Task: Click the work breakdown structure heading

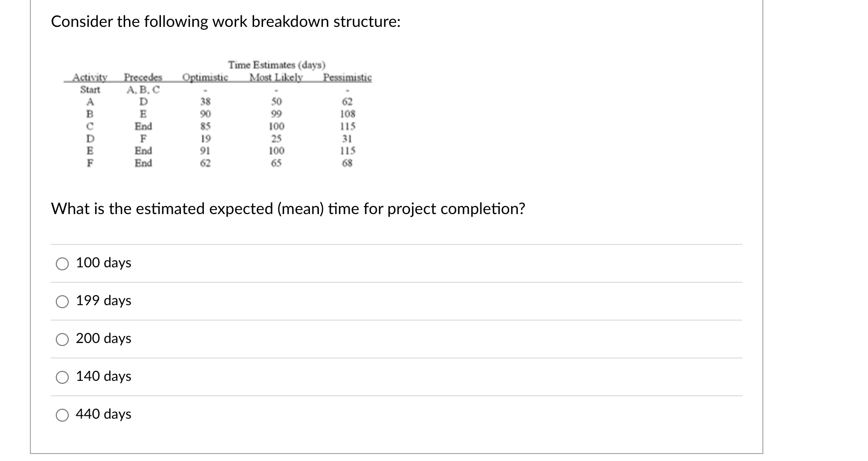Action: point(224,21)
